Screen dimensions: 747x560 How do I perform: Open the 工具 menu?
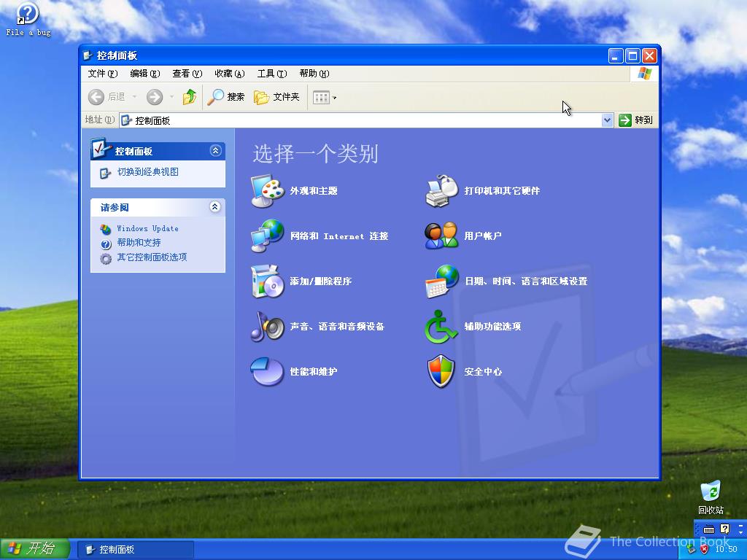tap(273, 73)
